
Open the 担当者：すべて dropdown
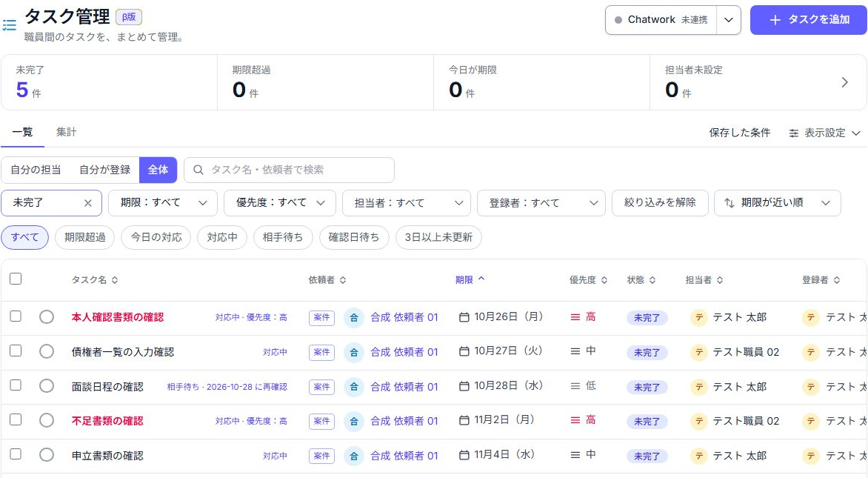click(407, 203)
